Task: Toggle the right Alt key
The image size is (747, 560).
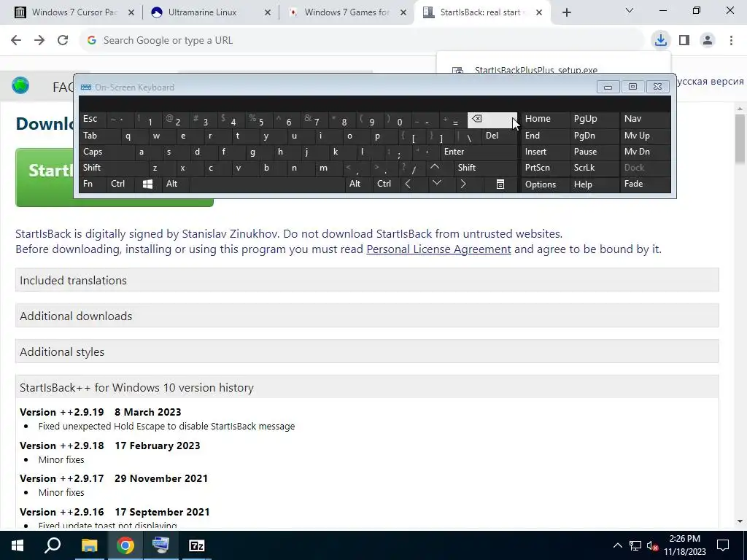Action: (359, 184)
